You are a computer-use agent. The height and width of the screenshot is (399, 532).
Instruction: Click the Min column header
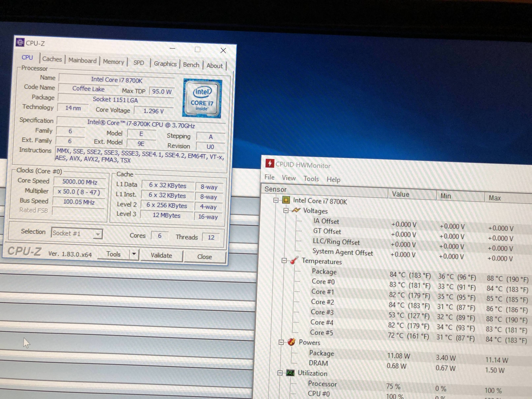coord(460,196)
